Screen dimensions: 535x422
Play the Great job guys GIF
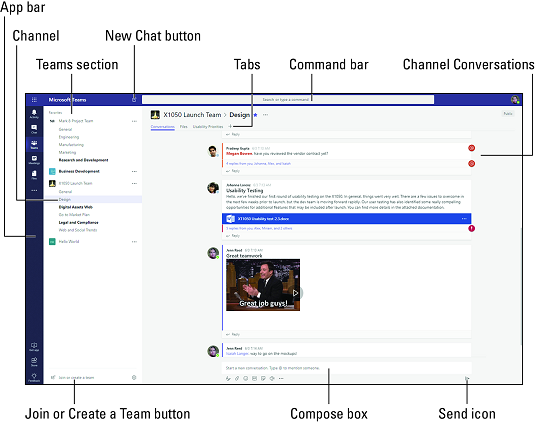tap(295, 293)
